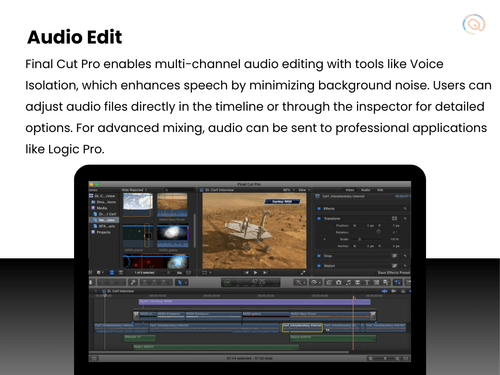The height and width of the screenshot is (375, 500).
Task: Select the yellow-outlined Cerf_interplanetary clip in timeline
Action: (302, 328)
